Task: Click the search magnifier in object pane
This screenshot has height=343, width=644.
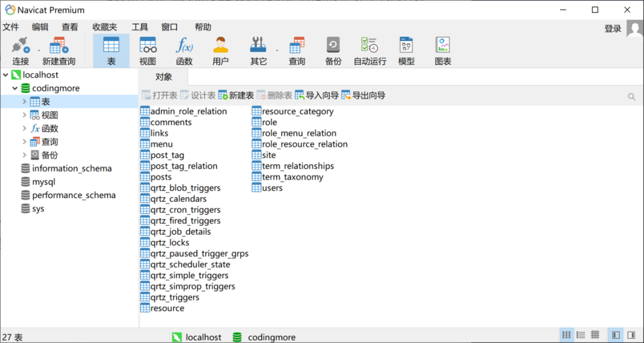Action: point(631,97)
